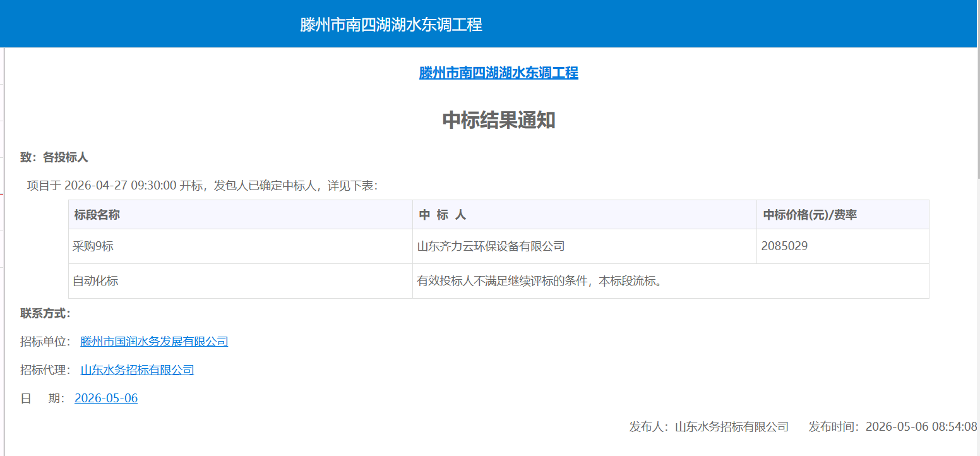This screenshot has height=456, width=980.
Task: Select the 中标价格(元)/费率 column header
Action: point(843,215)
